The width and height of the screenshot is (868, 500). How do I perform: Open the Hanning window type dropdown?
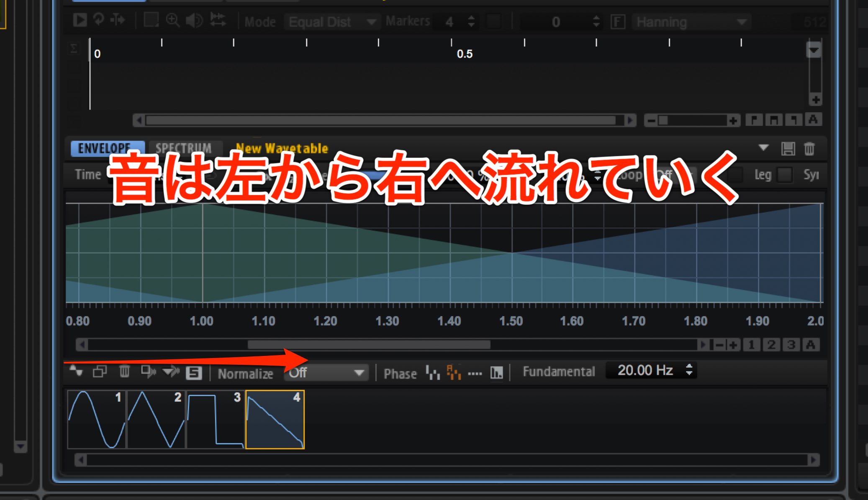click(x=691, y=22)
